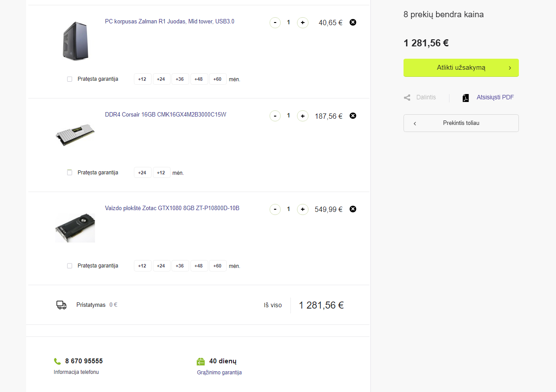Screen dimensions: 556x392
Task: Click Atlikti užsakymą to place the order
Action: [x=461, y=68]
